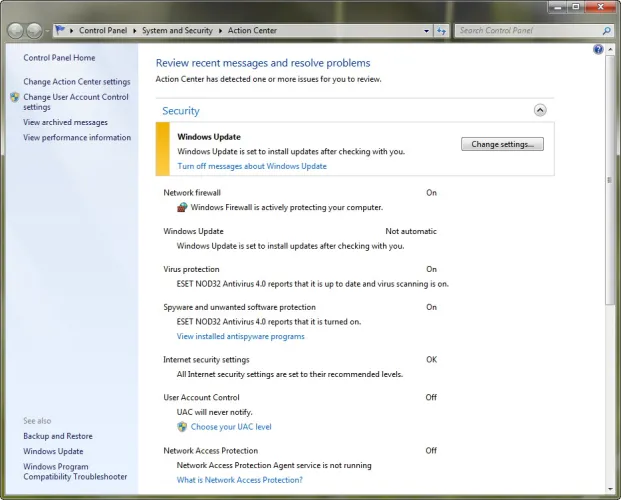Refresh the address bar view
621x500 pixels.
point(442,31)
